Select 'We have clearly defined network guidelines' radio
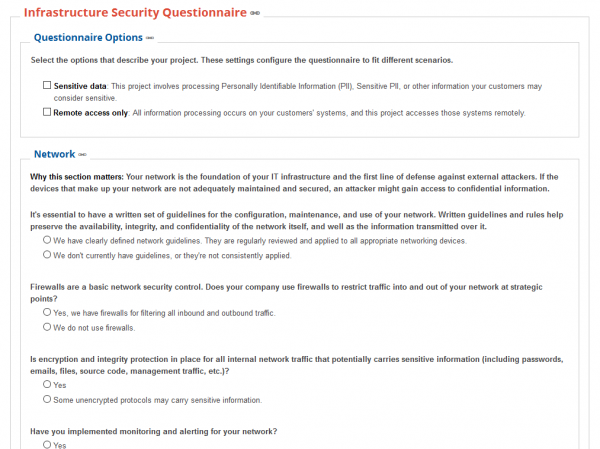Image resolution: width=600 pixels, height=449 pixels. click(x=47, y=241)
